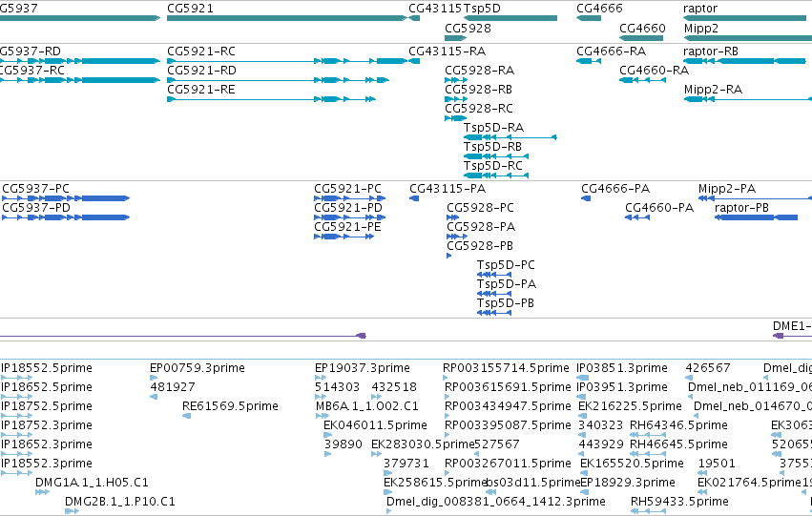Screen dimensions: 812x516
Task: Select the CG4660 gene label
Action: pyautogui.click(x=642, y=28)
